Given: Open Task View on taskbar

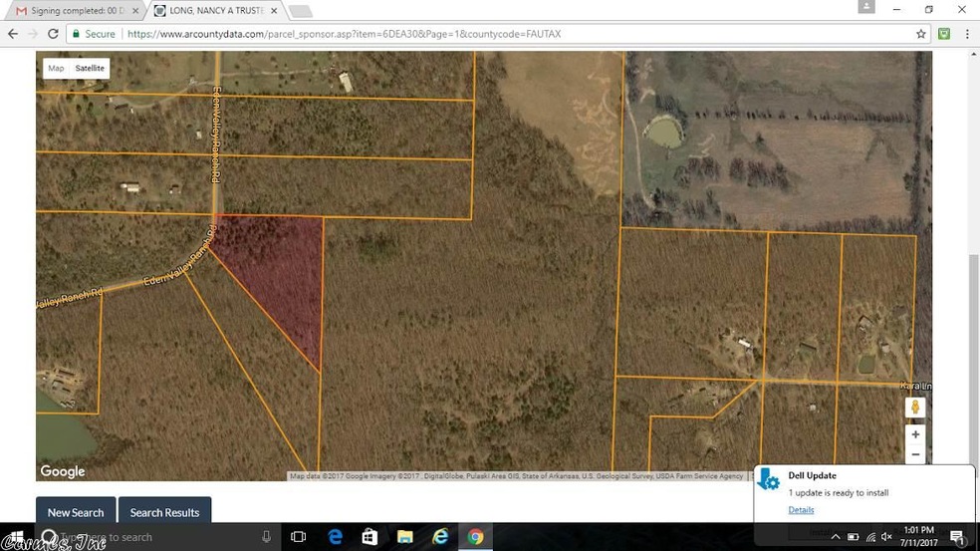Looking at the screenshot, I should pyautogui.click(x=298, y=537).
